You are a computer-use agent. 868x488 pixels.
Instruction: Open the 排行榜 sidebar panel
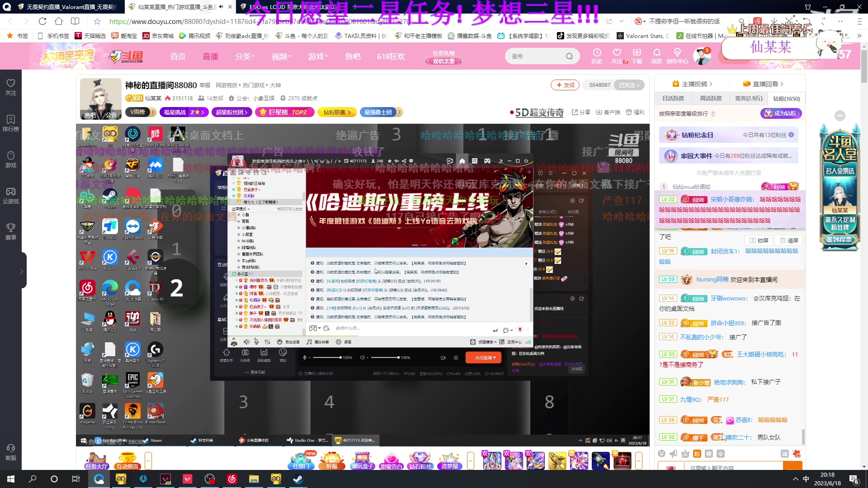(x=10, y=122)
